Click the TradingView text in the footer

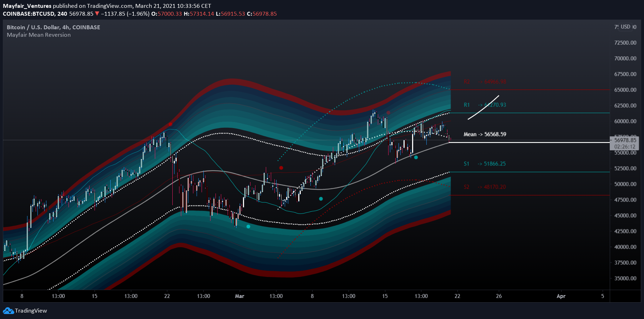pos(31,311)
